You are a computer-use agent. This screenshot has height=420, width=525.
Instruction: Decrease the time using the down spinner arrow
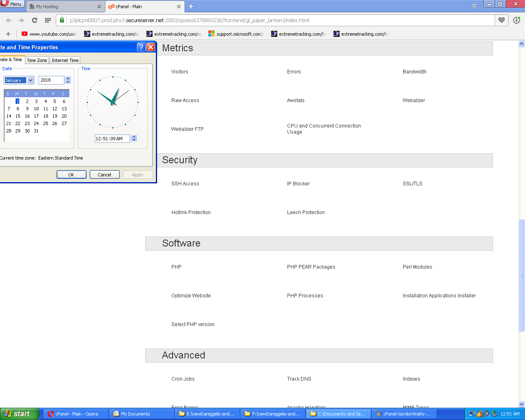click(x=134, y=140)
